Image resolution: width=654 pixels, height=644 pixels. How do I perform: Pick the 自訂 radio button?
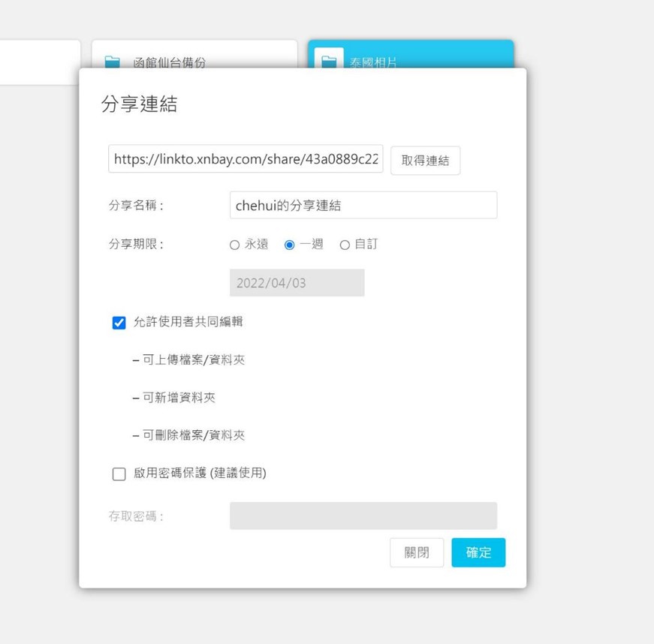345,245
